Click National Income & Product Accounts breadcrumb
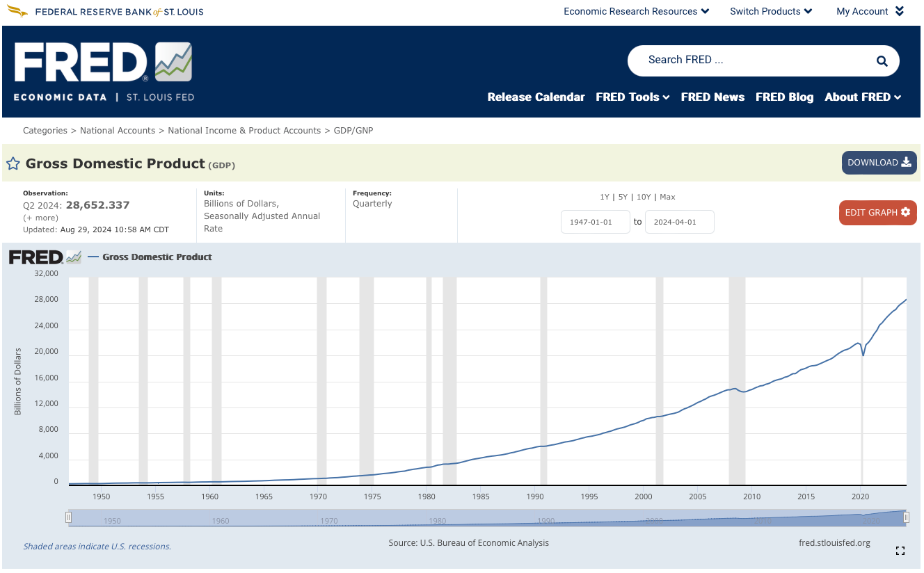 pos(244,131)
